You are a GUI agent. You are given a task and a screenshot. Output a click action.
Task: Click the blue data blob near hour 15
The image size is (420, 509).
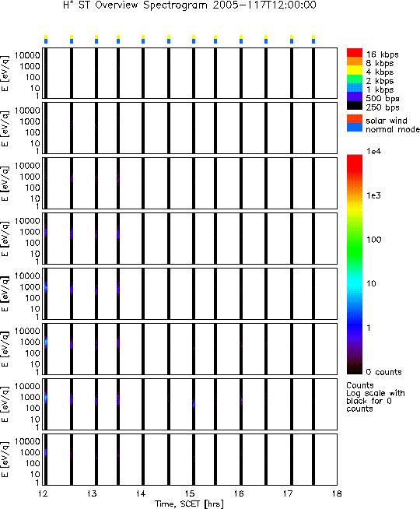[x=194, y=404]
